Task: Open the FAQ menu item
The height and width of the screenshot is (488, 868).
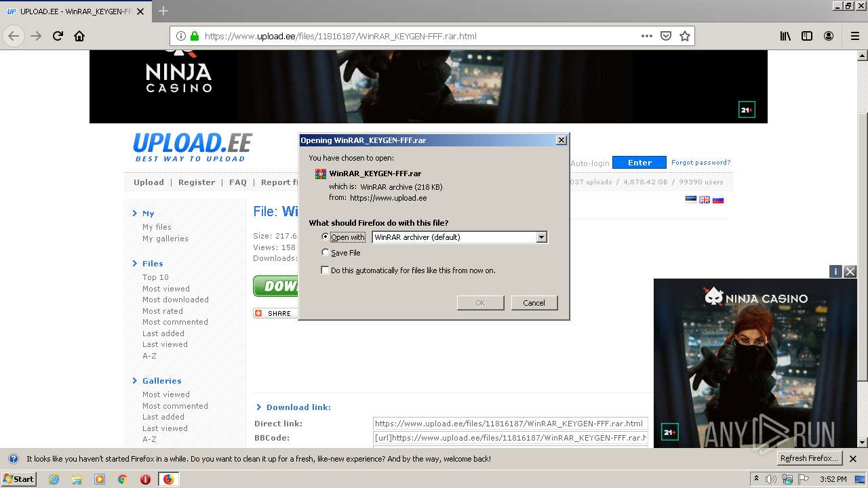Action: (238, 182)
